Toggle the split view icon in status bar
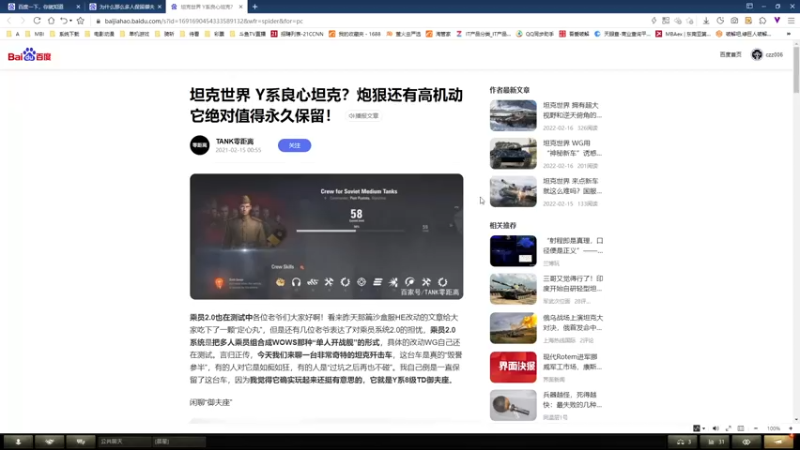Screen dimensions: 800x450 (x=741, y=428)
